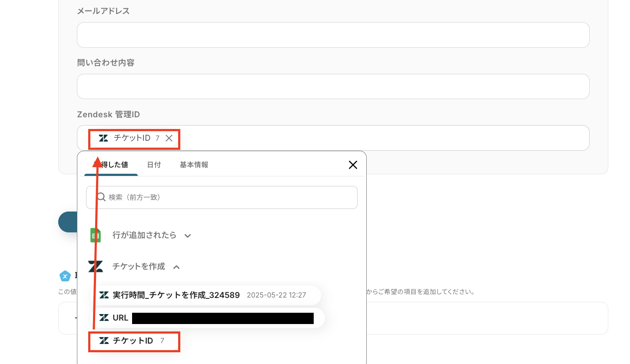Select 実行時間_チケットを作成_324589 value
Image resolution: width=630 pixels, height=364 pixels.
[x=206, y=295]
